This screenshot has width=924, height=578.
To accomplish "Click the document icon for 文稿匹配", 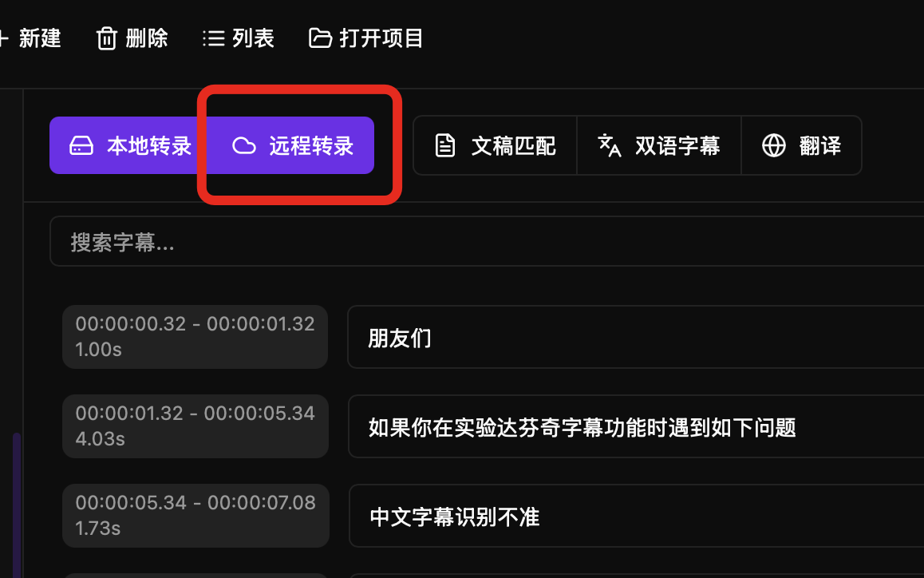I will point(445,145).
